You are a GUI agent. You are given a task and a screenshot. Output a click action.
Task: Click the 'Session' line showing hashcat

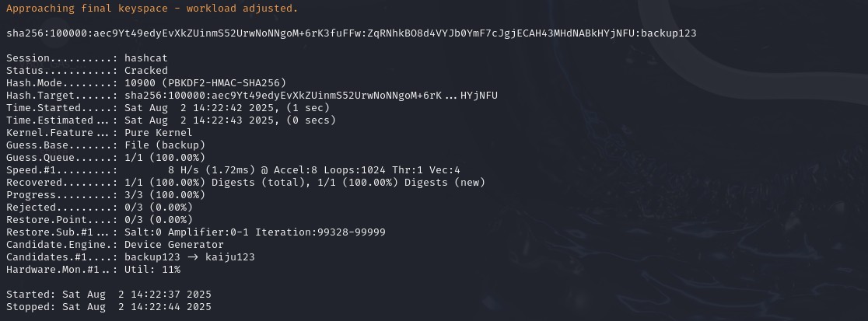[86, 58]
